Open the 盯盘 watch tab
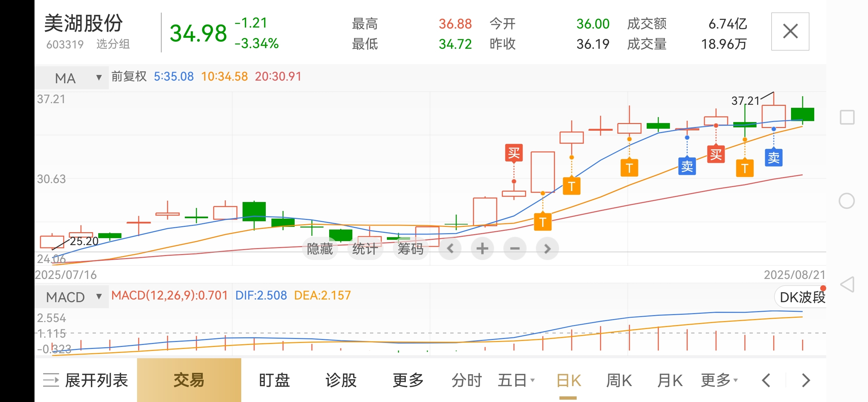Screen dimensions: 868x402 tap(274, 380)
